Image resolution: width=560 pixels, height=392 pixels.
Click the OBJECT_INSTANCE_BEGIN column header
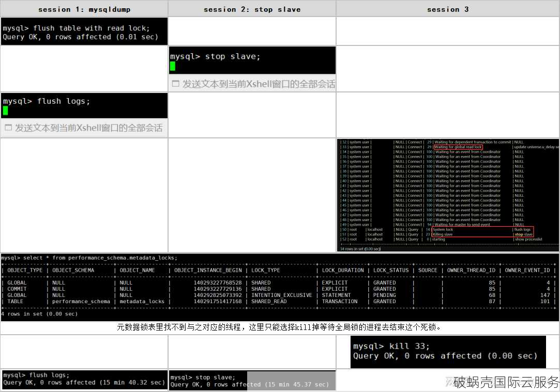pos(208,270)
